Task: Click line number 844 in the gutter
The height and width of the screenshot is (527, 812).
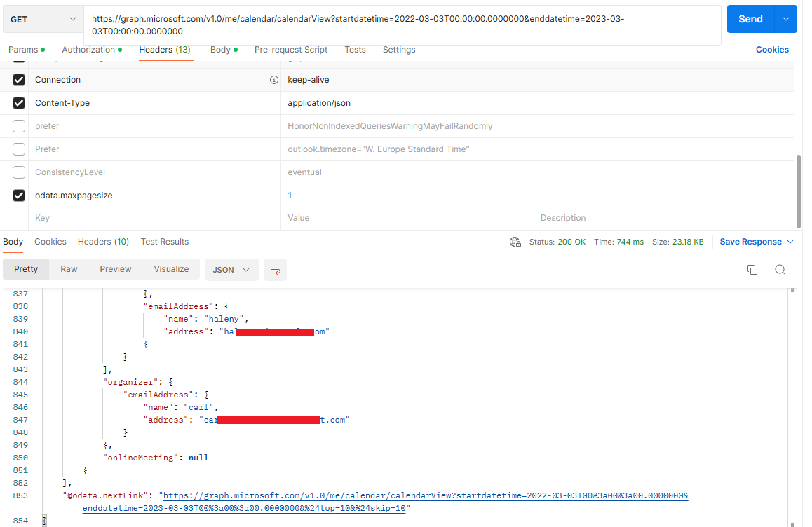Action: coord(21,382)
